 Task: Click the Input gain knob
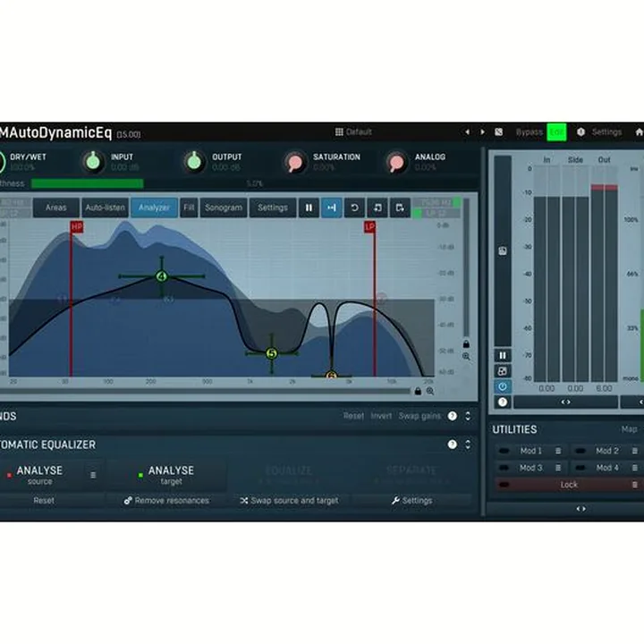click(93, 161)
